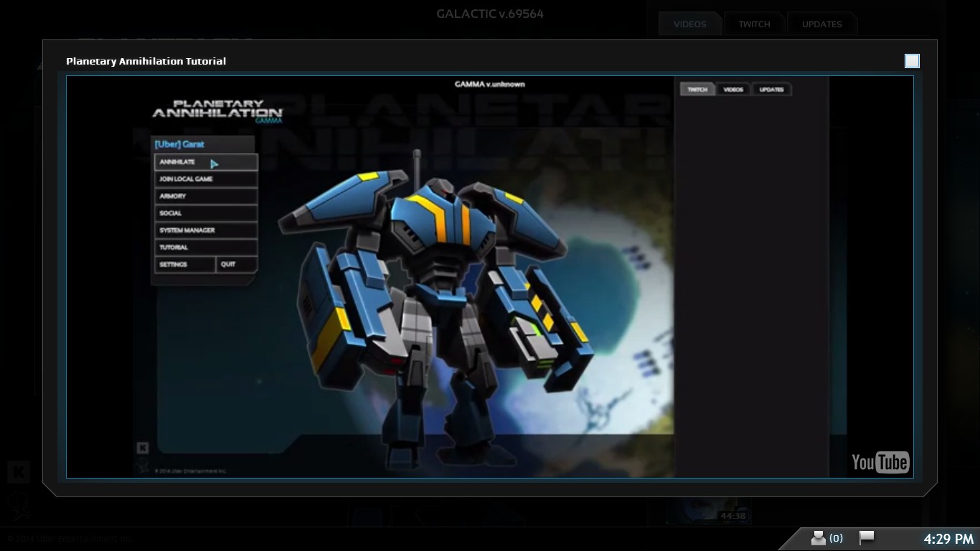Switch to the dimmed TWITCH tab behind dialog
This screenshot has height=551, width=980.
pos(754,24)
